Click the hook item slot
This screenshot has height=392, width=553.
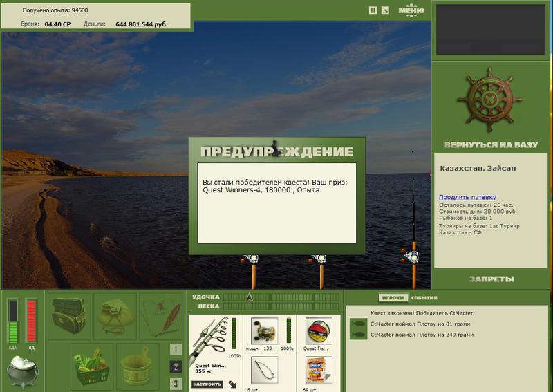coord(265,370)
